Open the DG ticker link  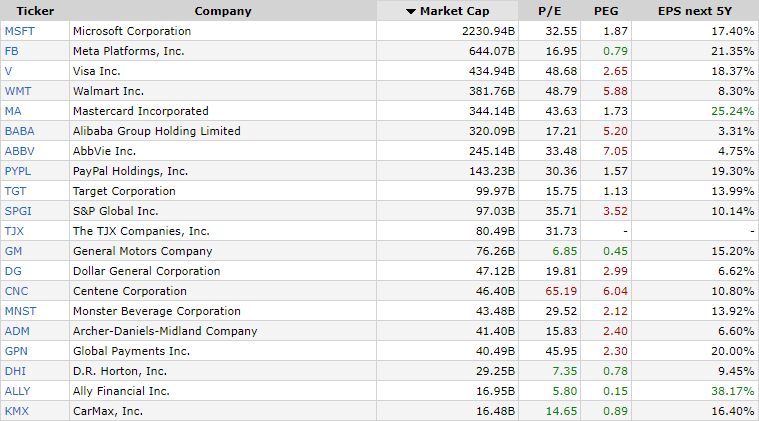13,271
